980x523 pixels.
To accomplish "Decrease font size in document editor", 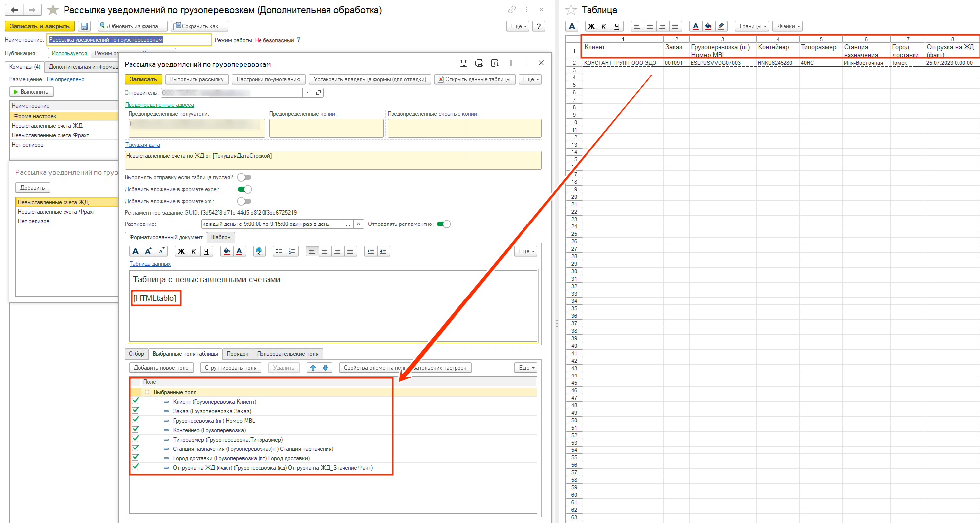I will (x=161, y=251).
